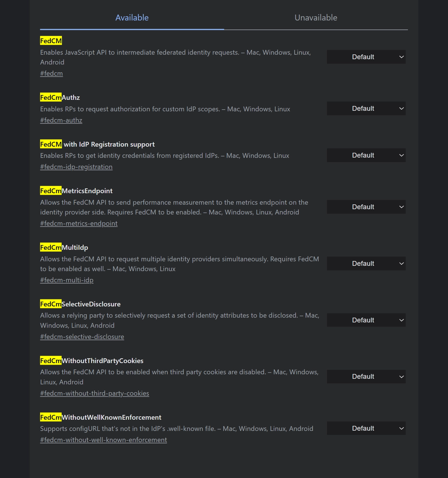448x478 pixels.
Task: Click the #fedcm-metrics-endpoint link
Action: pyautogui.click(x=79, y=224)
